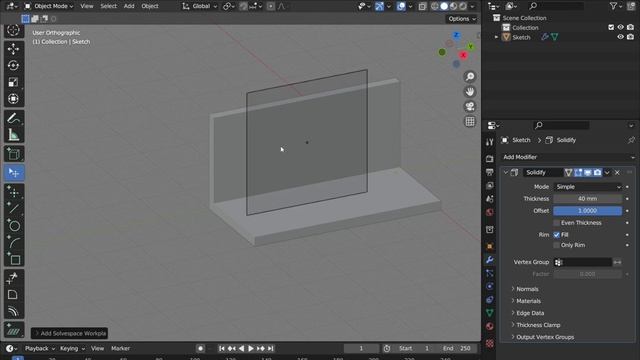Image resolution: width=640 pixels, height=360 pixels.
Task: Play the animation forward
Action: (x=251, y=349)
